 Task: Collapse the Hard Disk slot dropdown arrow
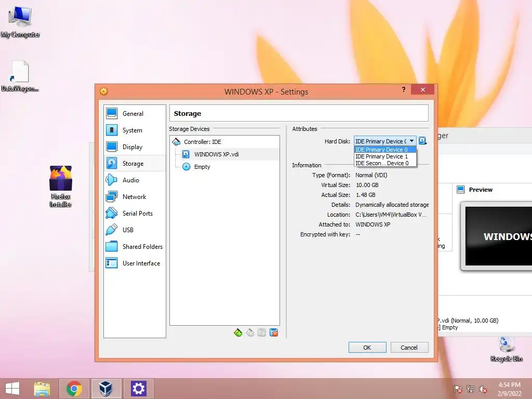[411, 141]
